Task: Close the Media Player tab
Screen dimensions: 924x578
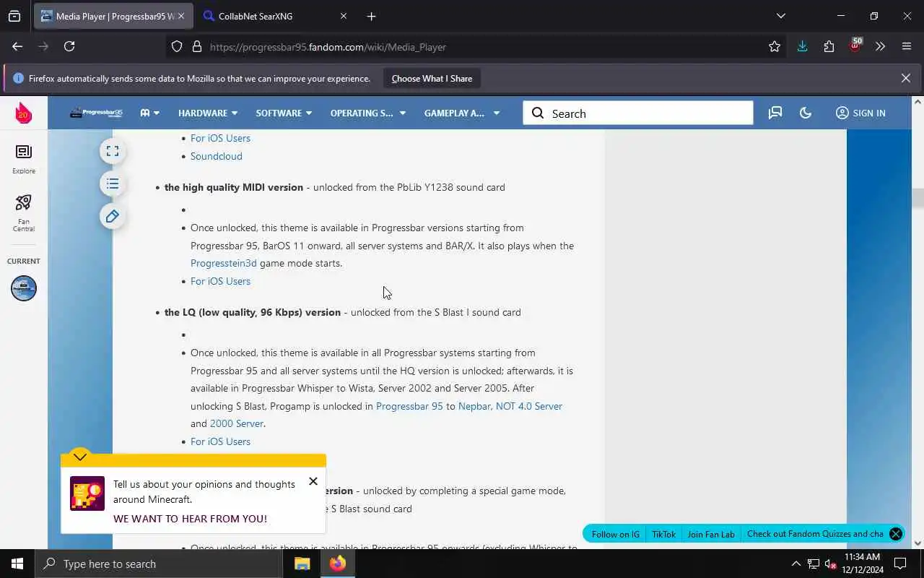Action: pos(180,16)
